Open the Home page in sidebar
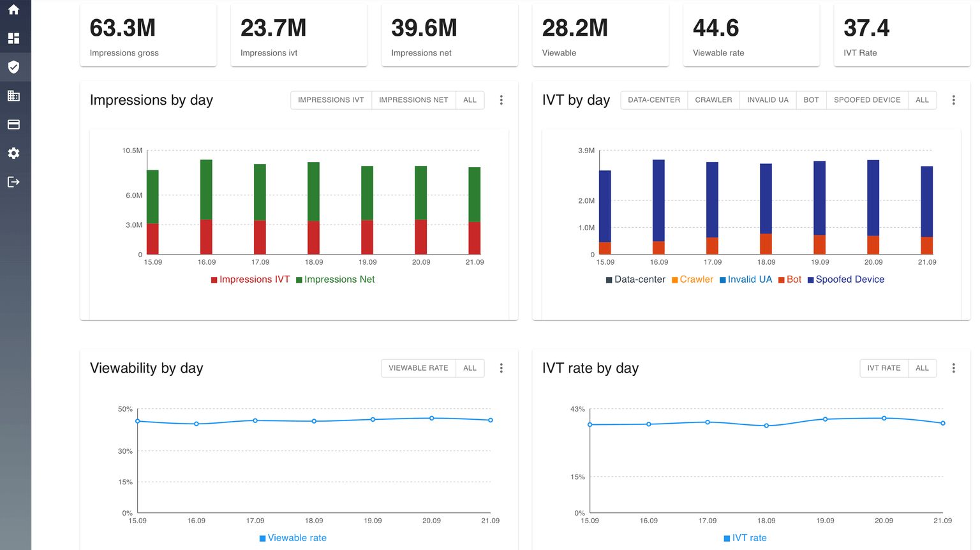The width and height of the screenshot is (980, 550). point(13,10)
